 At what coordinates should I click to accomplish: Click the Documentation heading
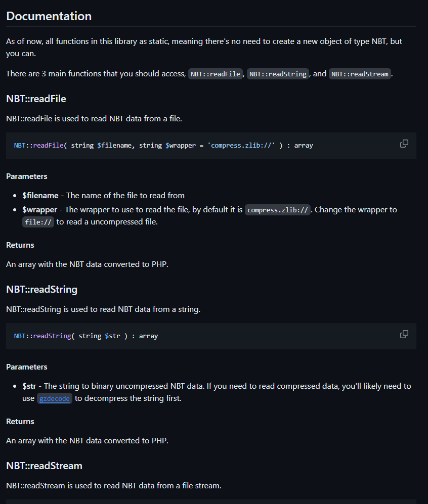coord(49,16)
